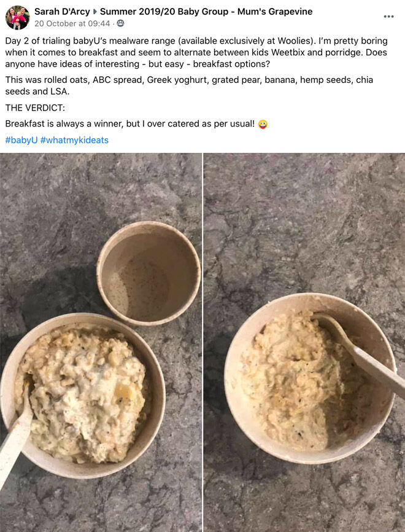Click the triangle arrow between author and group
Viewport: 405px width, 532px height.
click(x=95, y=12)
